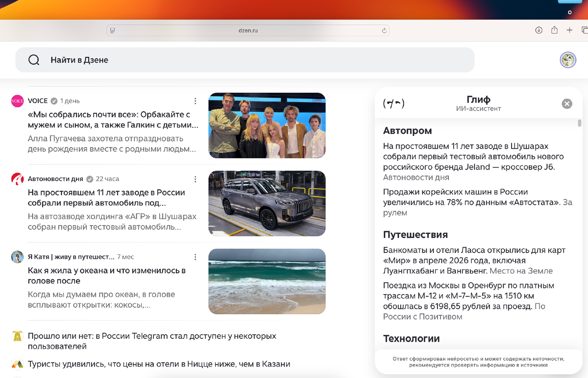Click the 'Автопром' section heading
The width and height of the screenshot is (588, 378).
[408, 131]
